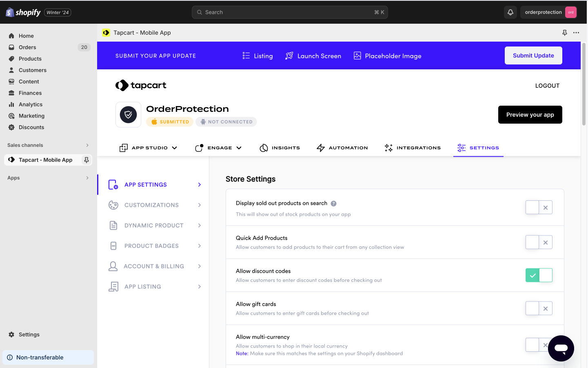The image size is (588, 368).
Task: Click the LOGOUT link
Action: 547,86
